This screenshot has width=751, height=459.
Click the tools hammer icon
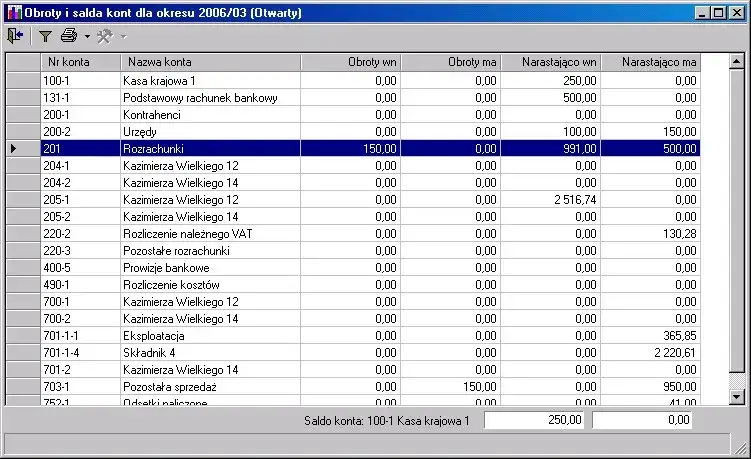click(x=104, y=36)
